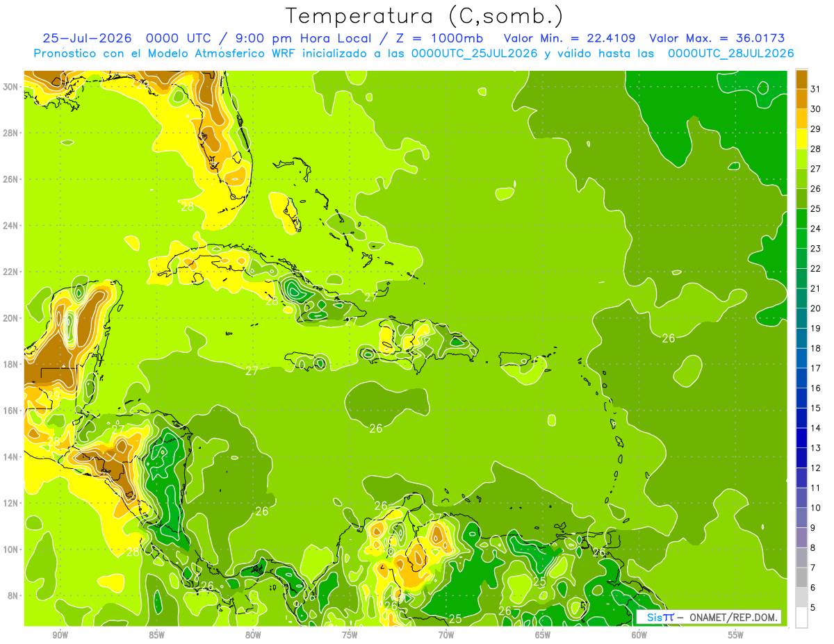
Task: Click the legend value 23
Action: pyautogui.click(x=816, y=249)
